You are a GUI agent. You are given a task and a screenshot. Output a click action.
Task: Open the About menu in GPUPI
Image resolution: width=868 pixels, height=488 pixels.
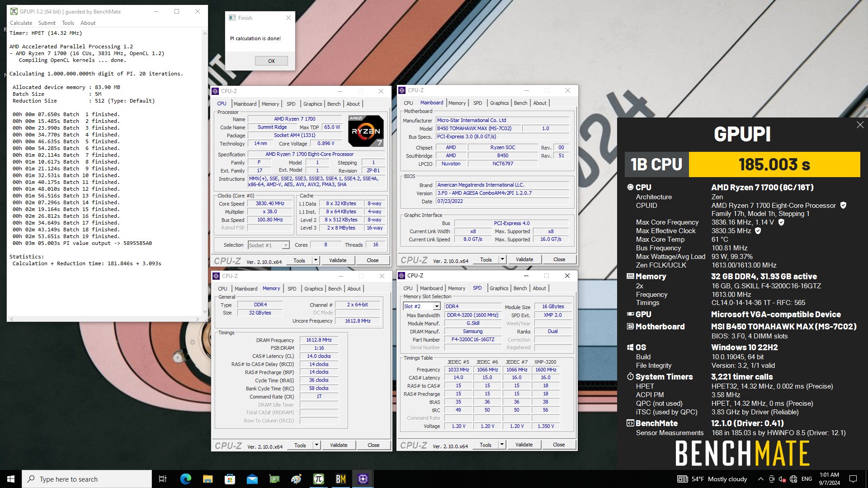click(x=88, y=23)
